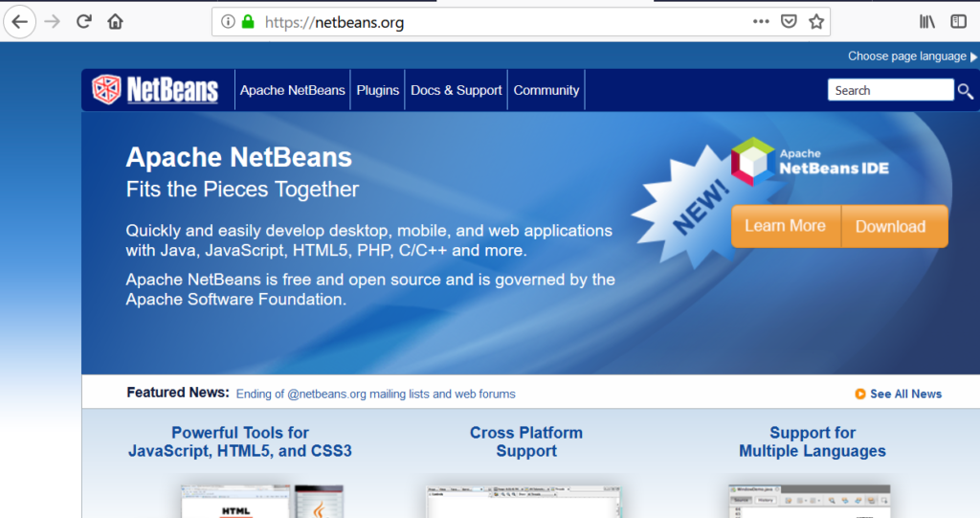This screenshot has width=980, height=518.
Task: Click the browser forward arrow button
Action: [x=52, y=21]
